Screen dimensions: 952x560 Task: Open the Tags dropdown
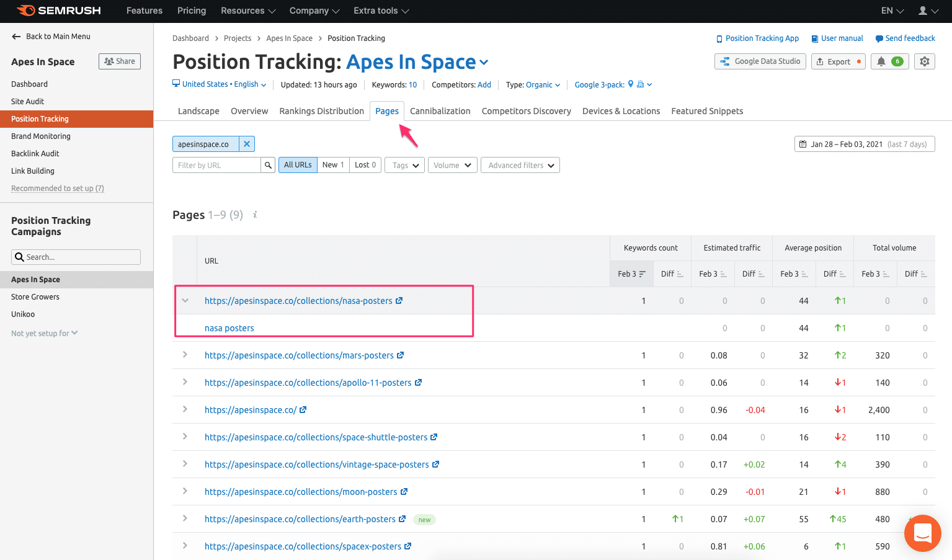point(405,165)
